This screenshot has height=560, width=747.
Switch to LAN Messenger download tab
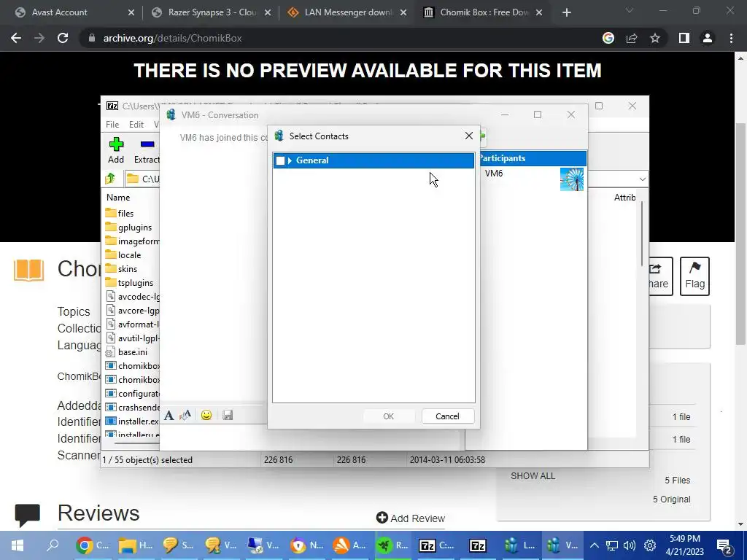tap(347, 12)
